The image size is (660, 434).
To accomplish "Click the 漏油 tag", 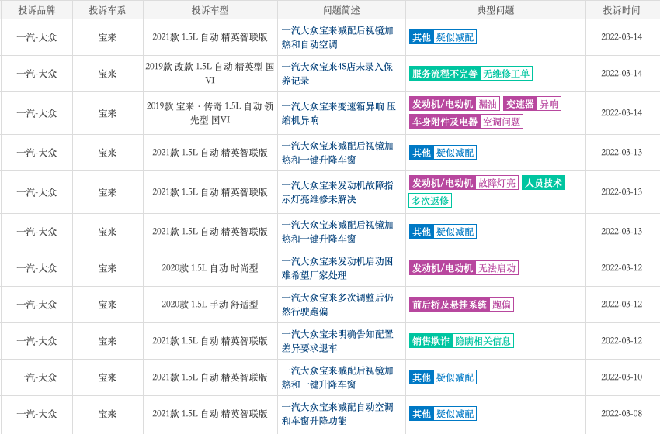I will pos(488,104).
